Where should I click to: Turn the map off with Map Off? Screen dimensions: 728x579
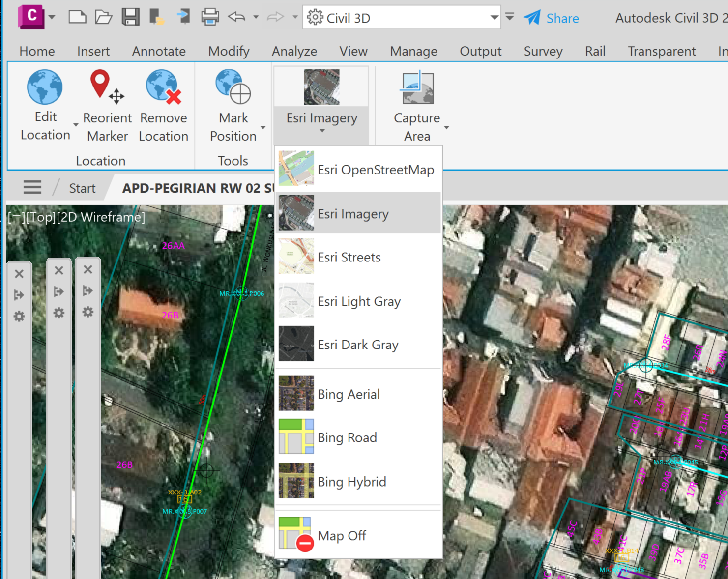coord(358,535)
